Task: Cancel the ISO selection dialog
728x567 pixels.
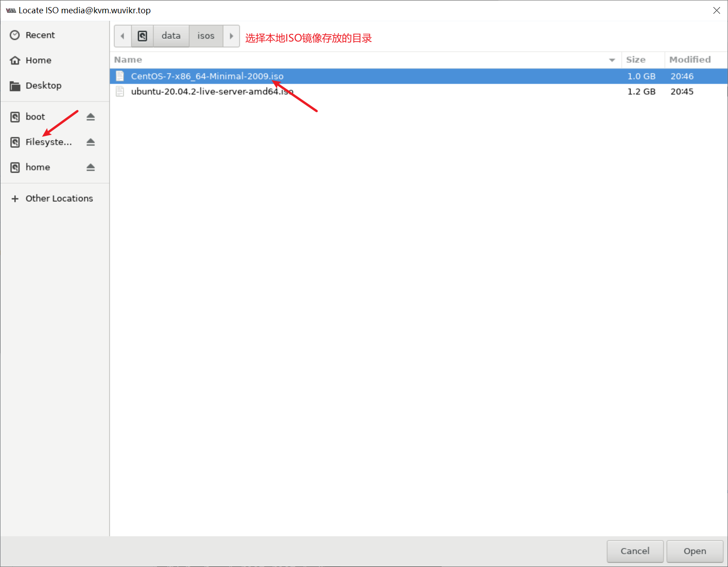Action: tap(635, 551)
